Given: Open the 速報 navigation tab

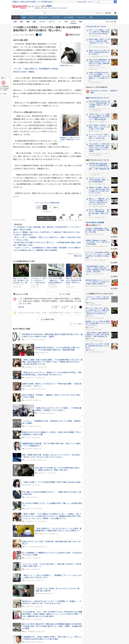Looking at the screenshot, I should tap(24, 17).
